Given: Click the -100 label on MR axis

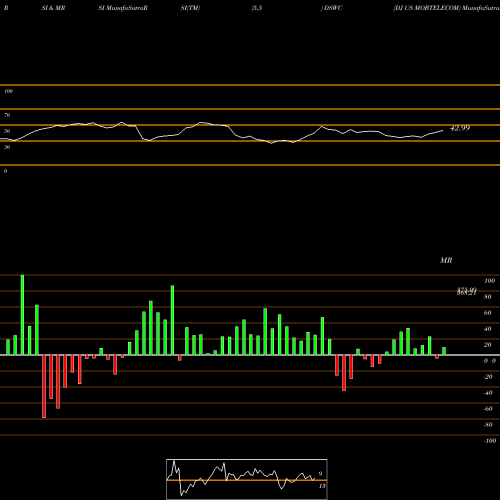Looking at the screenshot, I should tap(490, 441).
